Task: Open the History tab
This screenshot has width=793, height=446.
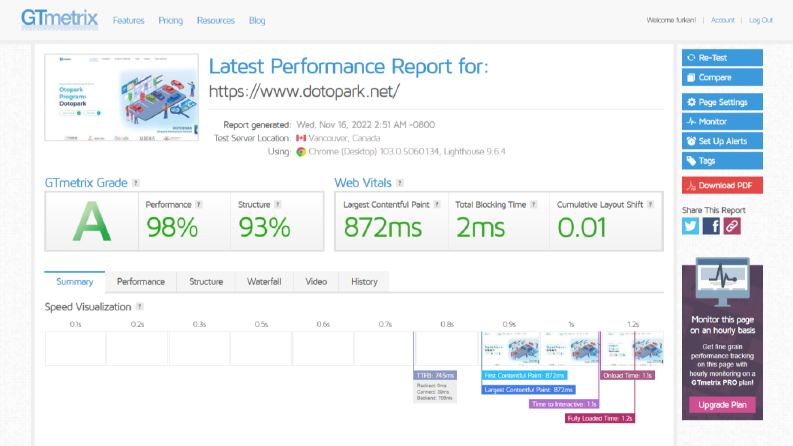Action: point(364,282)
